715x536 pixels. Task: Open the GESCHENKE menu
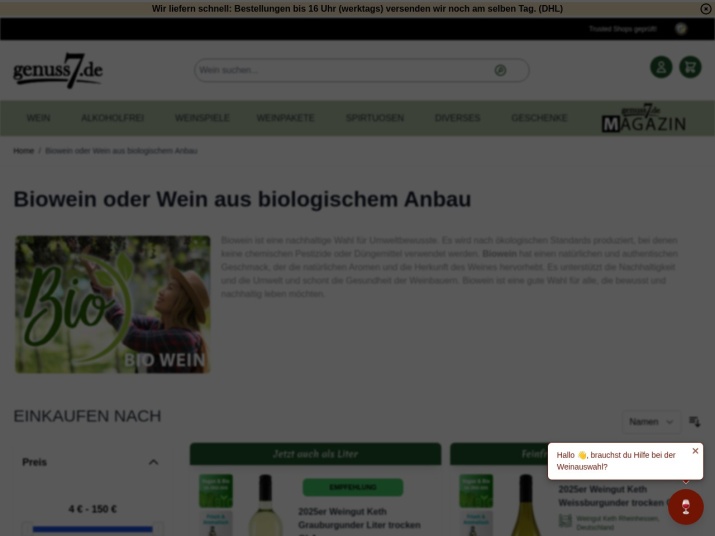(539, 118)
